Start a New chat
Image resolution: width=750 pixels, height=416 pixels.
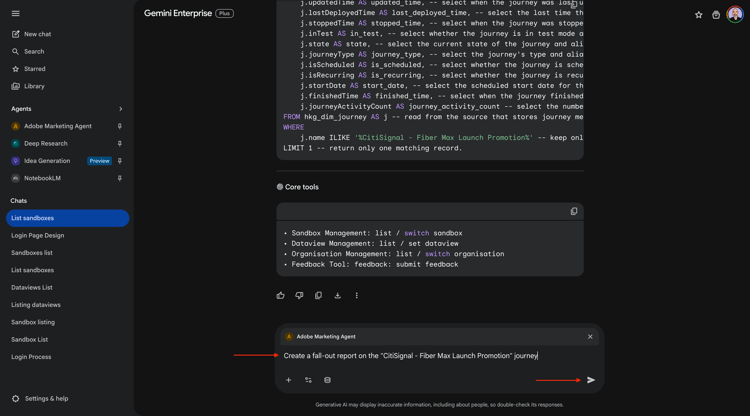[x=32, y=34]
